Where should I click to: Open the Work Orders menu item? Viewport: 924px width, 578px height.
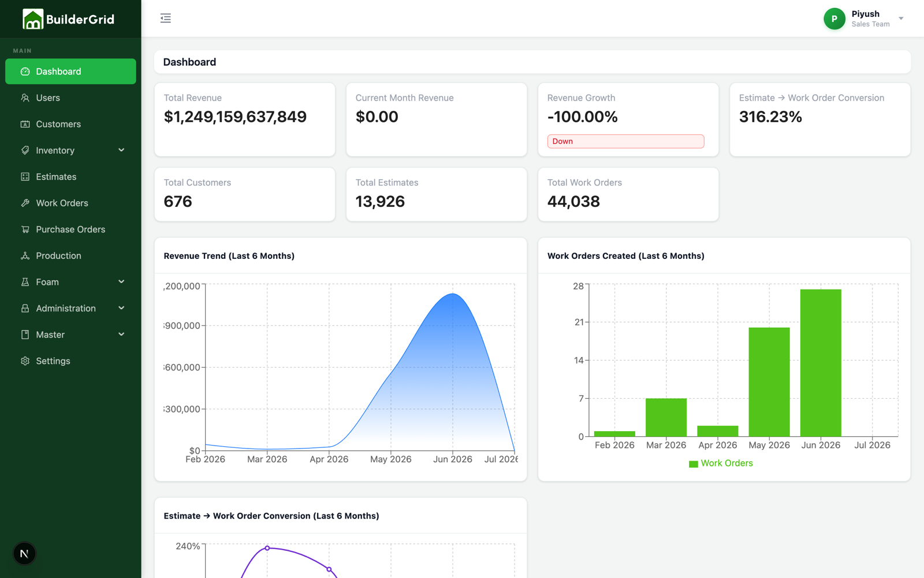point(70,203)
